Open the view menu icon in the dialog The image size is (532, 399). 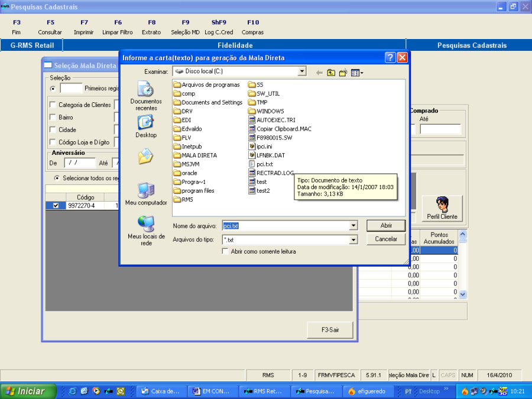click(357, 73)
